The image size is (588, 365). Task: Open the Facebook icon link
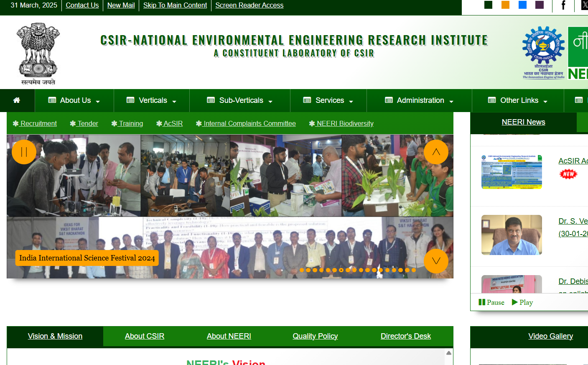tap(563, 5)
